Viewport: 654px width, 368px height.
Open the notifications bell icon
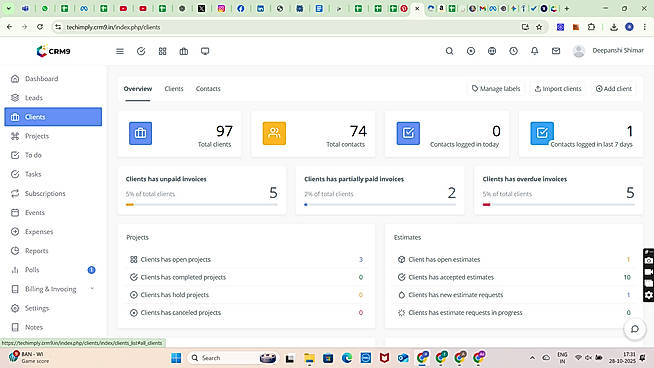coord(534,51)
